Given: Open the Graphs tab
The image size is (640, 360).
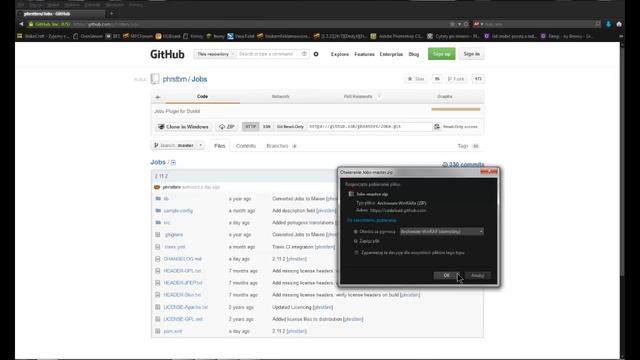Looking at the screenshot, I should click(x=444, y=96).
